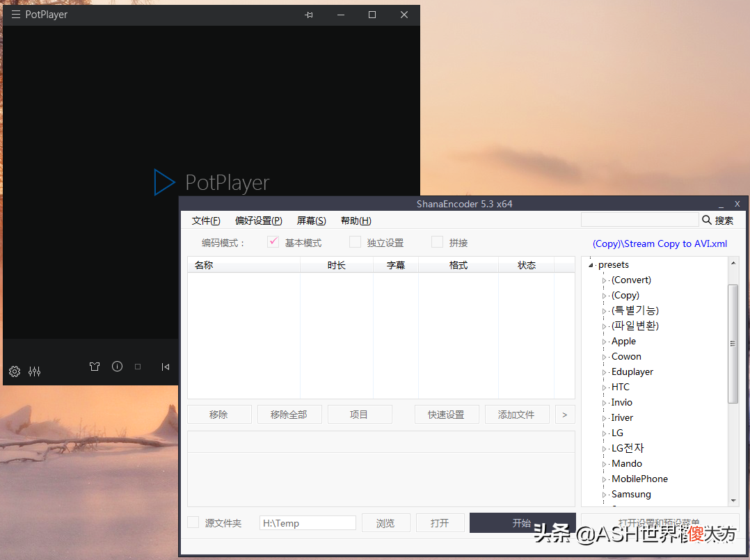Collapse the presets tree root
Image resolution: width=750 pixels, height=560 pixels.
(x=591, y=265)
